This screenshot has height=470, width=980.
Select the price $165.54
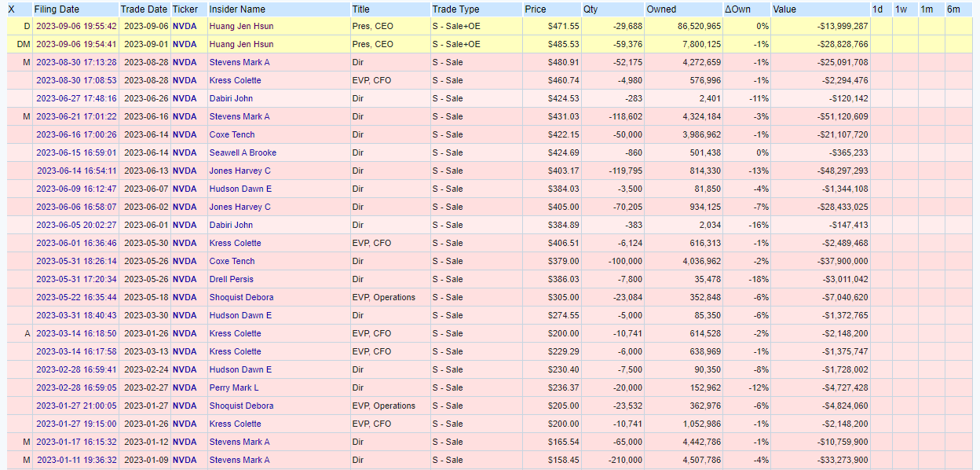click(x=563, y=442)
